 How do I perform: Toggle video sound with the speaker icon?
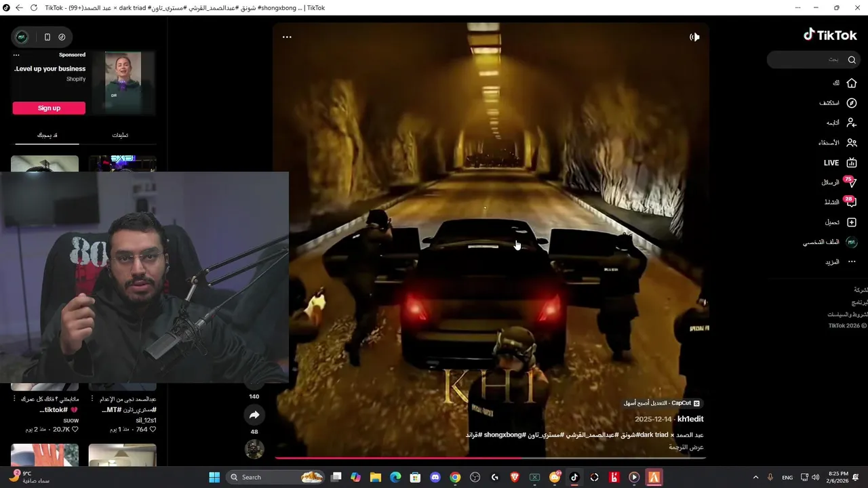[694, 37]
